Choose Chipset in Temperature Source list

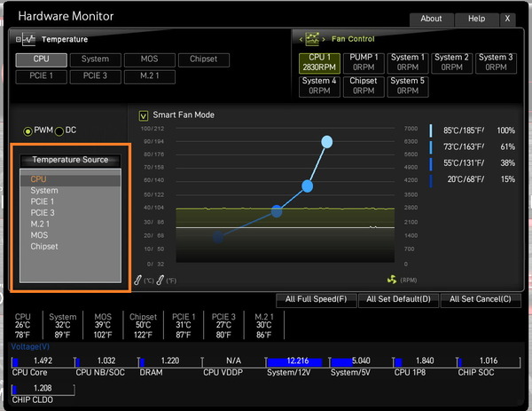[44, 247]
